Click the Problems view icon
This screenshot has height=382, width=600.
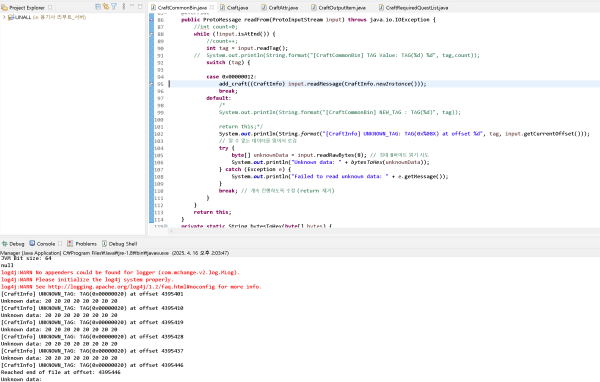click(70, 243)
